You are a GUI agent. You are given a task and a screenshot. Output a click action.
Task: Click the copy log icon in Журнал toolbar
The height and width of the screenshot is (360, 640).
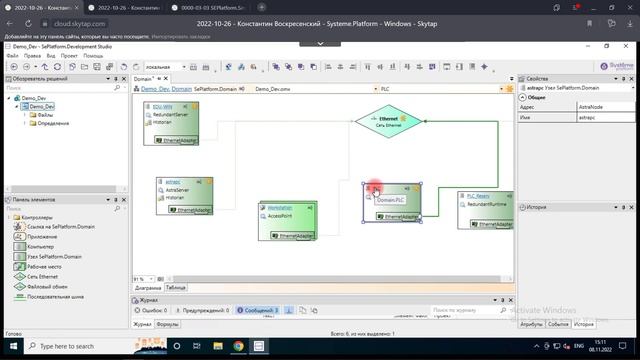[x=302, y=310]
